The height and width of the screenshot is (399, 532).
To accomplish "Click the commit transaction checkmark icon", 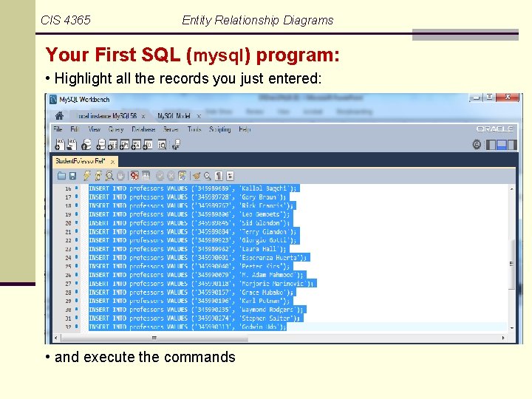I will (160, 176).
